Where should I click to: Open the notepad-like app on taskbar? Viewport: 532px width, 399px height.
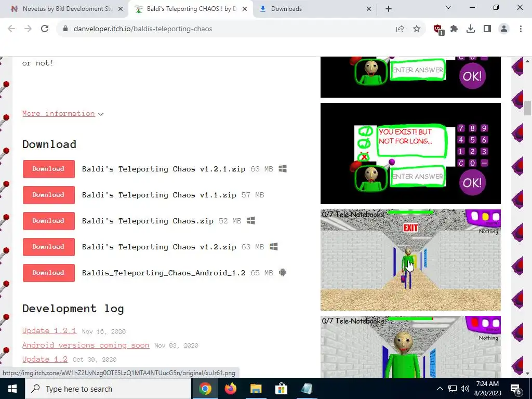coord(307,389)
